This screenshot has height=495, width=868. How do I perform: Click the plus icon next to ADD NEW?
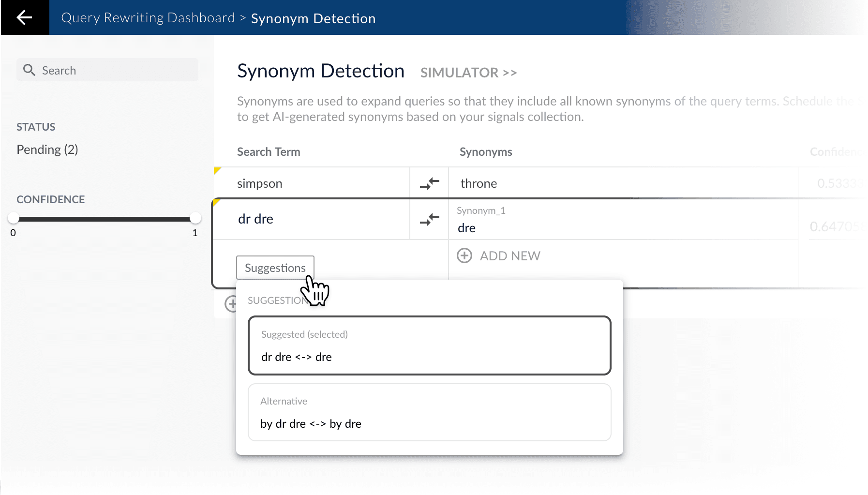click(464, 255)
